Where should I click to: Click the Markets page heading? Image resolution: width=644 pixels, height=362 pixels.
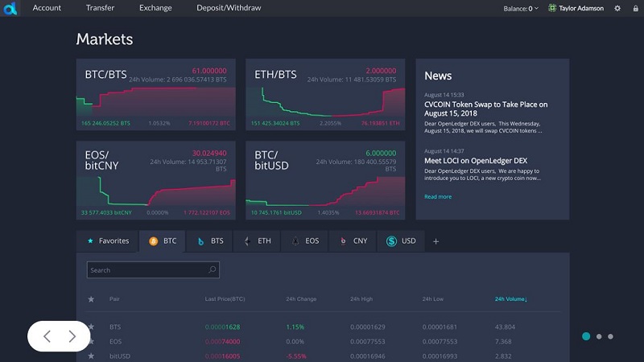coord(105,39)
